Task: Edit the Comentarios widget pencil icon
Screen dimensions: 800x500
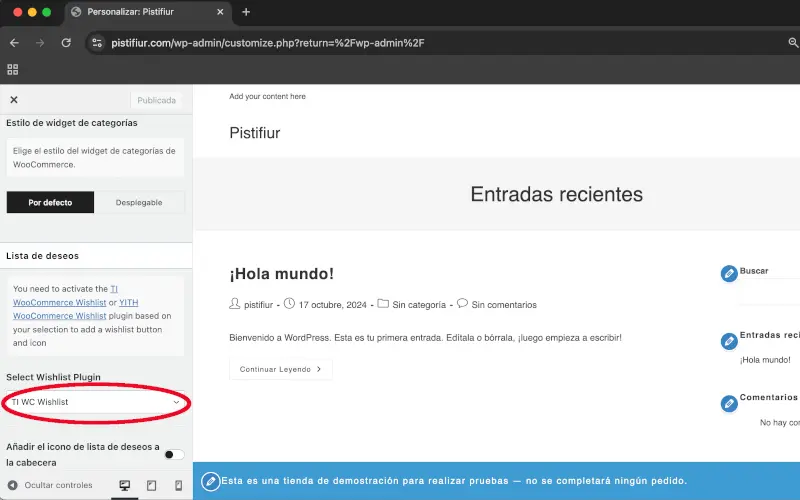Action: point(729,404)
